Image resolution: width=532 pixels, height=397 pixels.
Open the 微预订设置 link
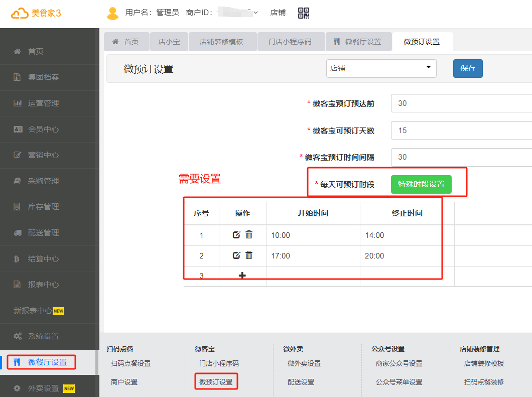click(216, 382)
